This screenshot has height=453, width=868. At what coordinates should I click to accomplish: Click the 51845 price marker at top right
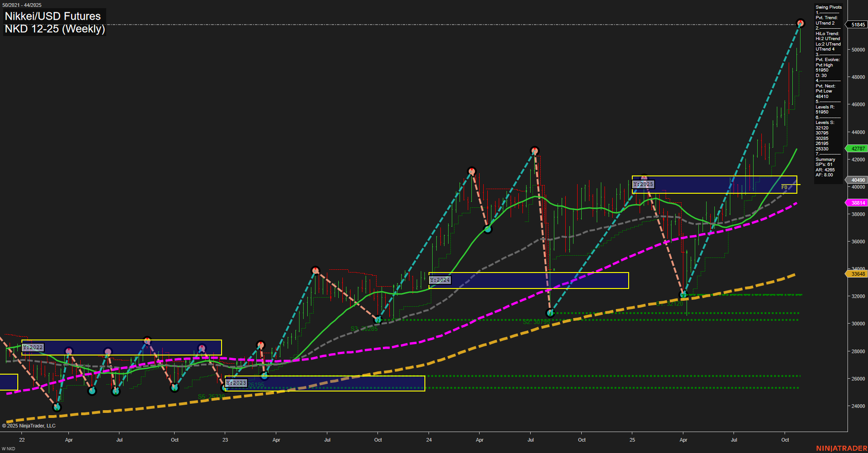pyautogui.click(x=857, y=25)
